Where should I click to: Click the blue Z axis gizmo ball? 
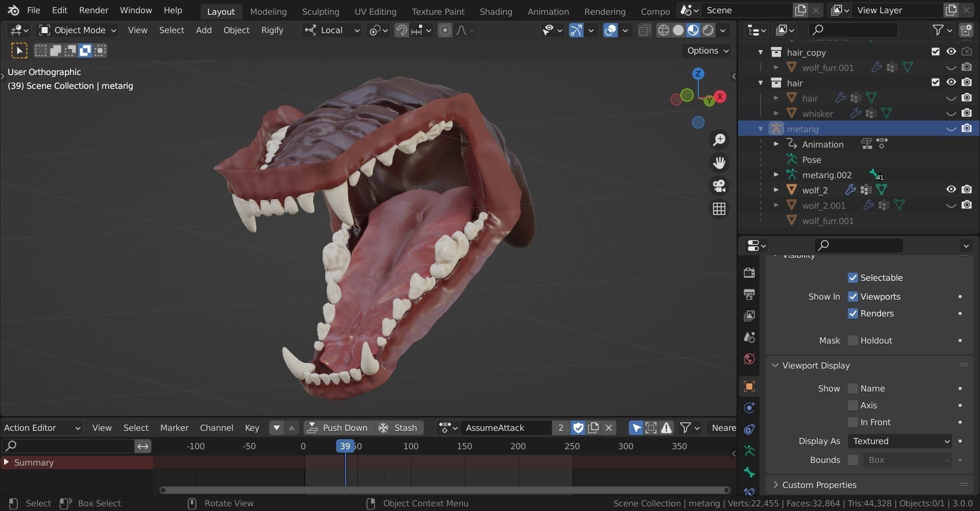pos(698,74)
